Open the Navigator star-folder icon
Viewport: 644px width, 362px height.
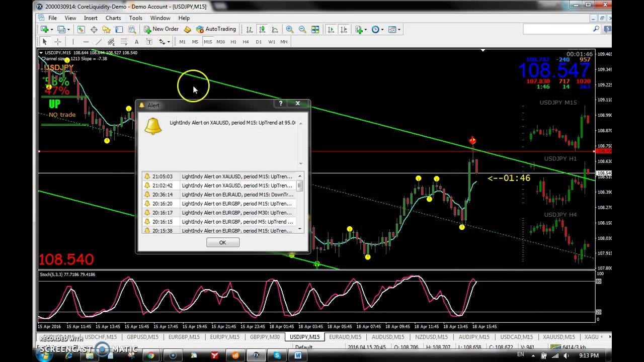click(x=106, y=30)
